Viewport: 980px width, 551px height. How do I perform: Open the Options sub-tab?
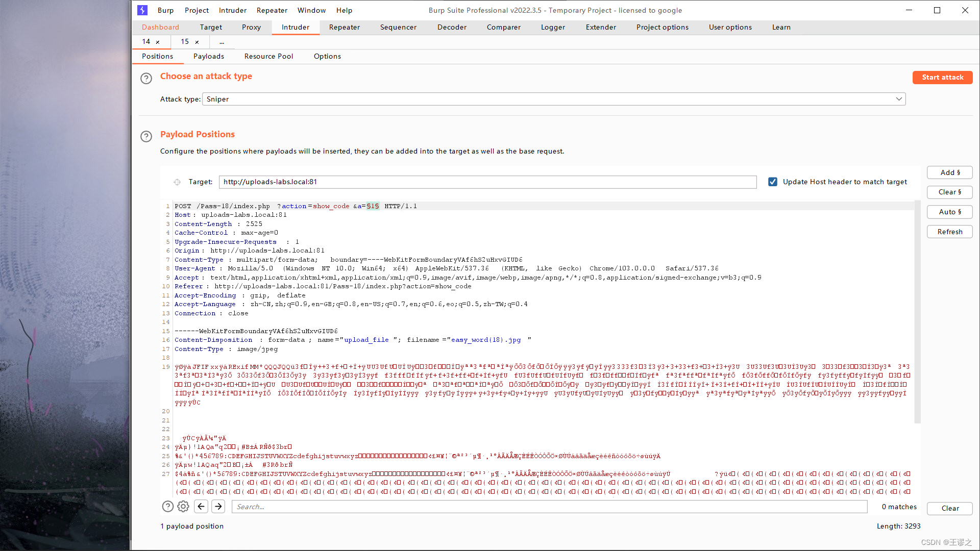(327, 57)
